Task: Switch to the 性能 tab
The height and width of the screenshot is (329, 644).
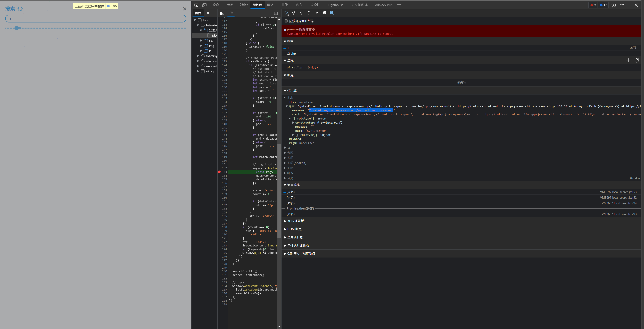Action: pyautogui.click(x=285, y=5)
